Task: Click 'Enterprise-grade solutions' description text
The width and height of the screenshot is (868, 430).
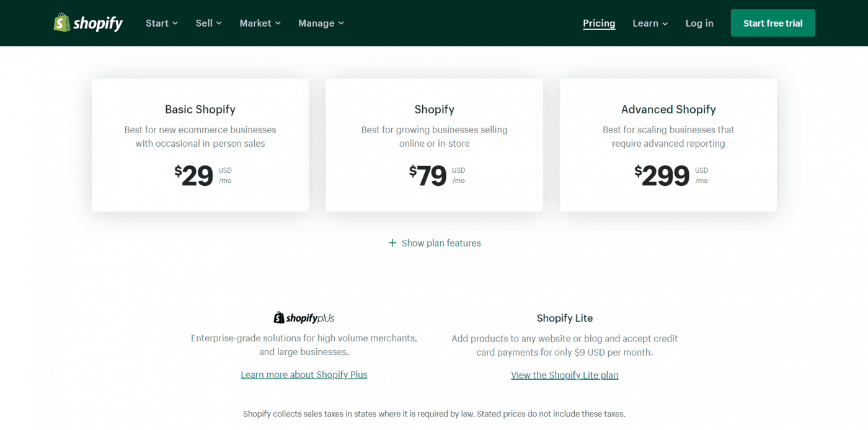Action: [x=304, y=345]
